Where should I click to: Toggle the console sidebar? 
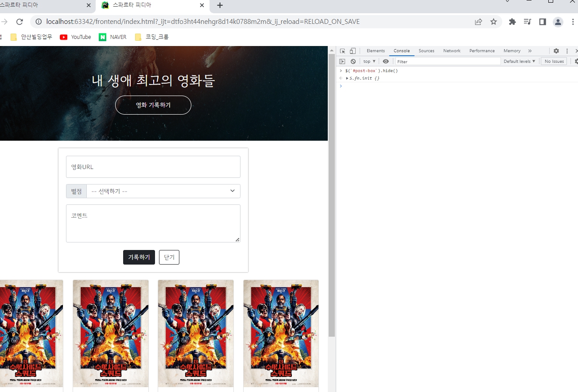coord(342,61)
